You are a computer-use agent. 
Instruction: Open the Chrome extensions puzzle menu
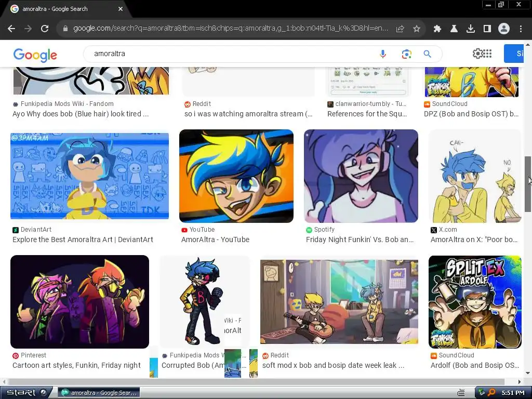(437, 29)
